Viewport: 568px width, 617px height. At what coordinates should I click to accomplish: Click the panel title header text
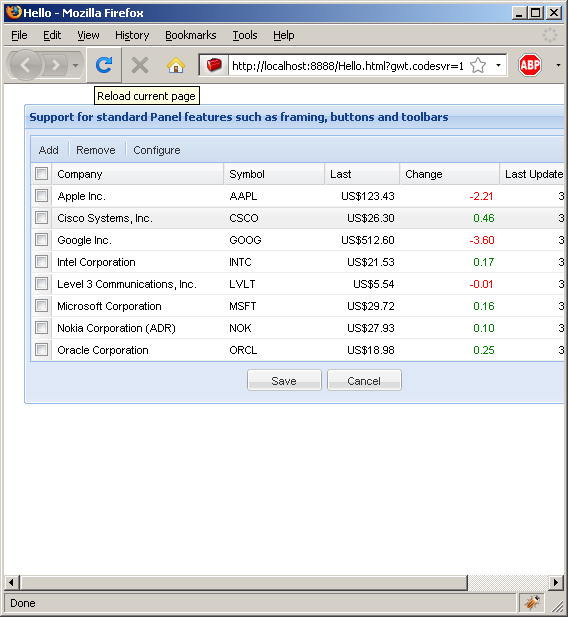click(x=239, y=117)
